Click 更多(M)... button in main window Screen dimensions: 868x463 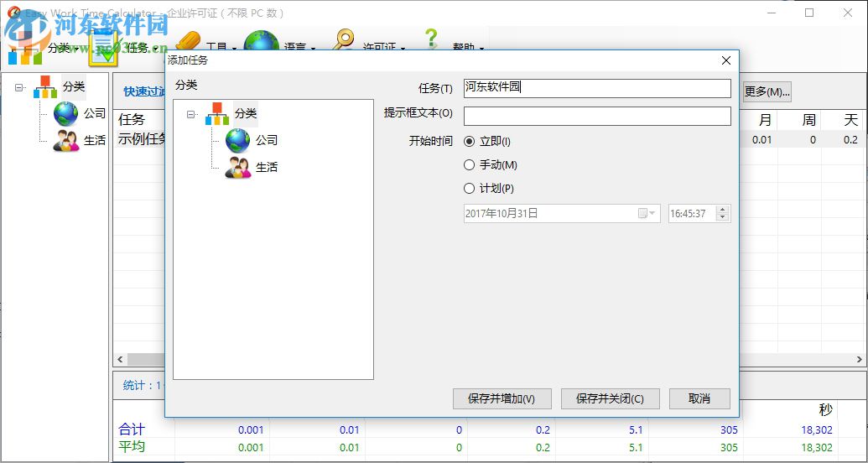[767, 91]
